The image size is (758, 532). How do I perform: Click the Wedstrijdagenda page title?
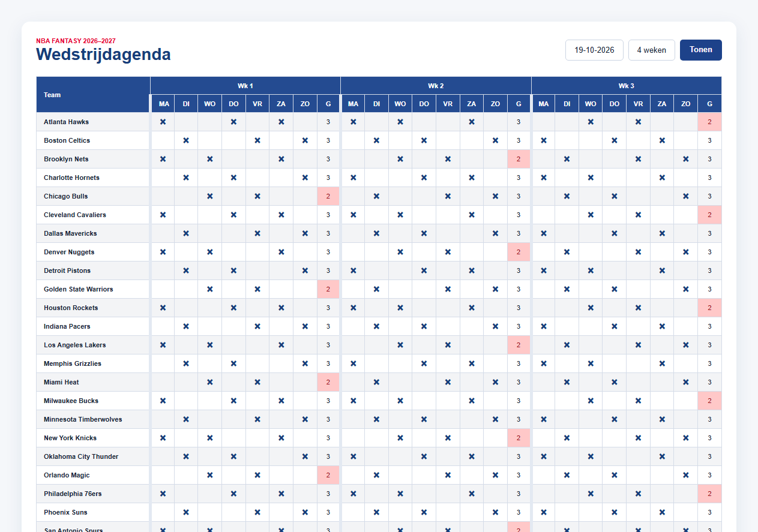coord(103,55)
